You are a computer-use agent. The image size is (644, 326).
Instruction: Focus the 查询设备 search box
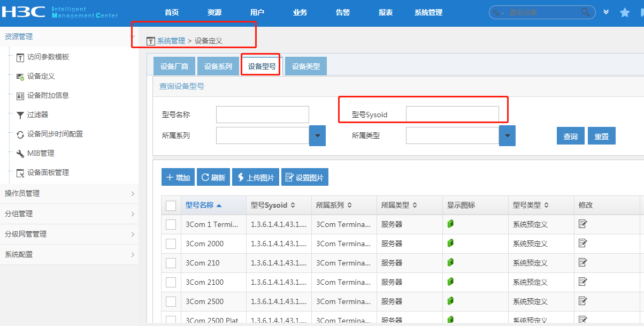pos(543,12)
